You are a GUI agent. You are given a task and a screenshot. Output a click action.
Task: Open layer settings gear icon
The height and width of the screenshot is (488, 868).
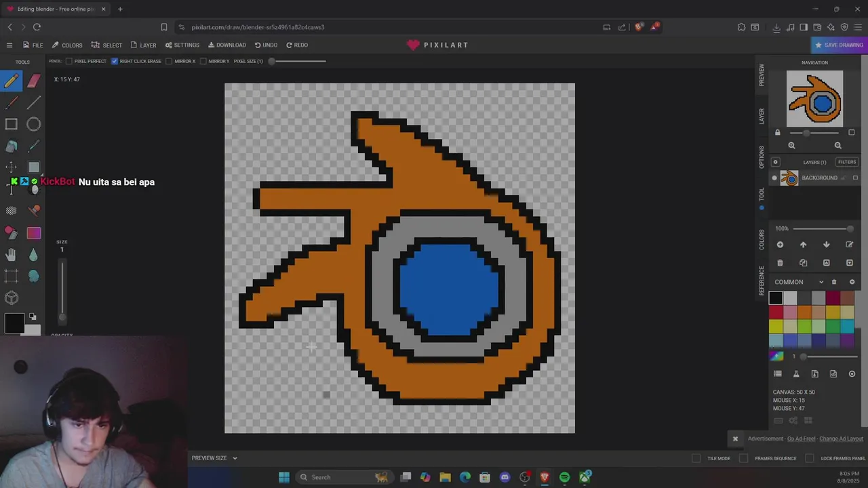pyautogui.click(x=775, y=162)
